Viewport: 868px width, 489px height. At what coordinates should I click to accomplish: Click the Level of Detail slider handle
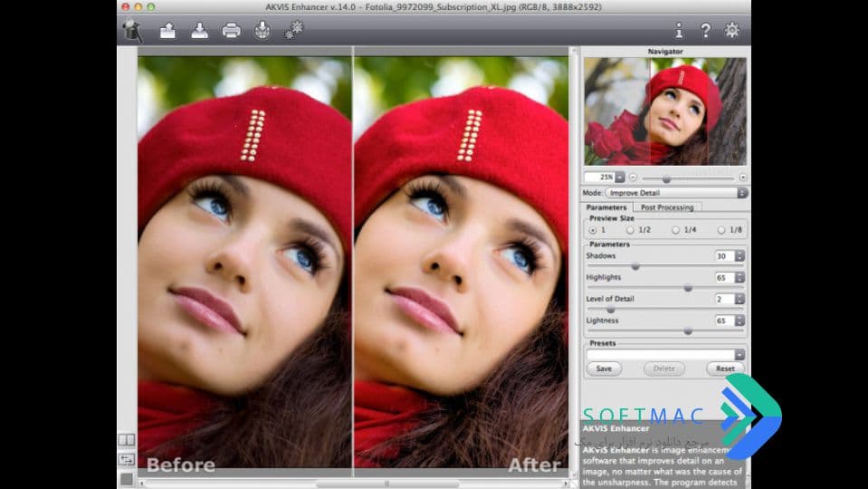(611, 310)
